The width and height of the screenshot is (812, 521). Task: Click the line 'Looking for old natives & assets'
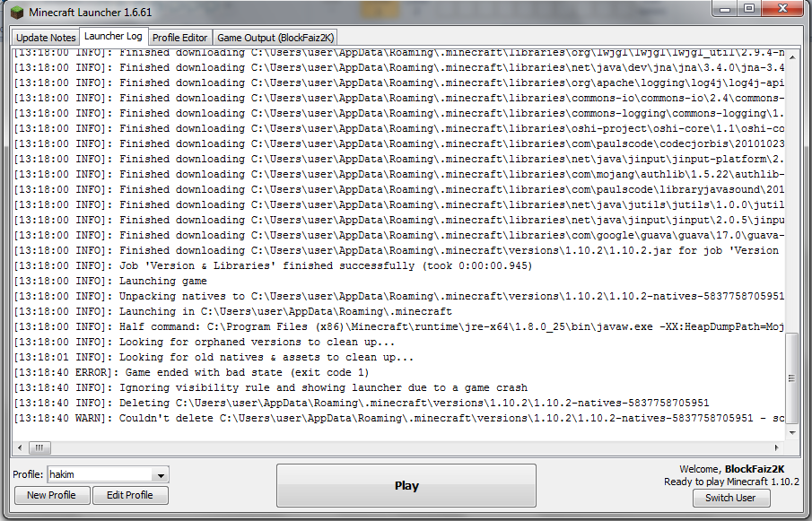[x=214, y=358]
